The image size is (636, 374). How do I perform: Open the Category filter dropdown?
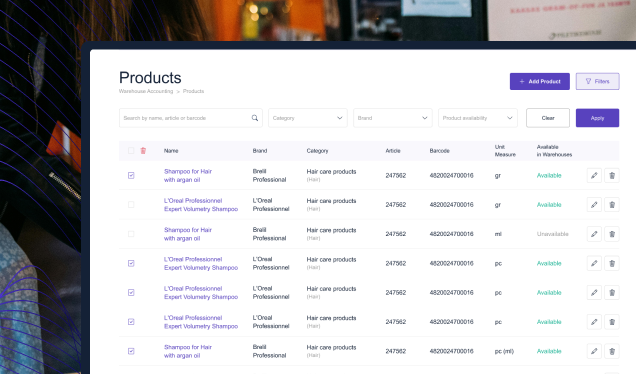(308, 118)
